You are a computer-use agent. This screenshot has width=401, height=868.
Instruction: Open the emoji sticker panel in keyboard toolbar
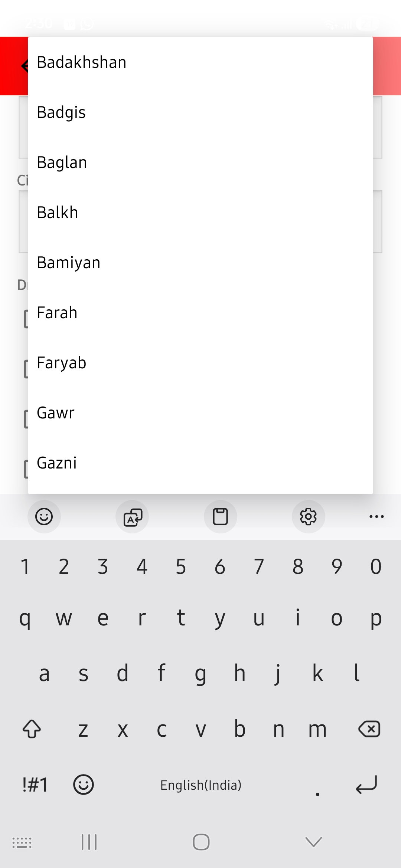(44, 516)
